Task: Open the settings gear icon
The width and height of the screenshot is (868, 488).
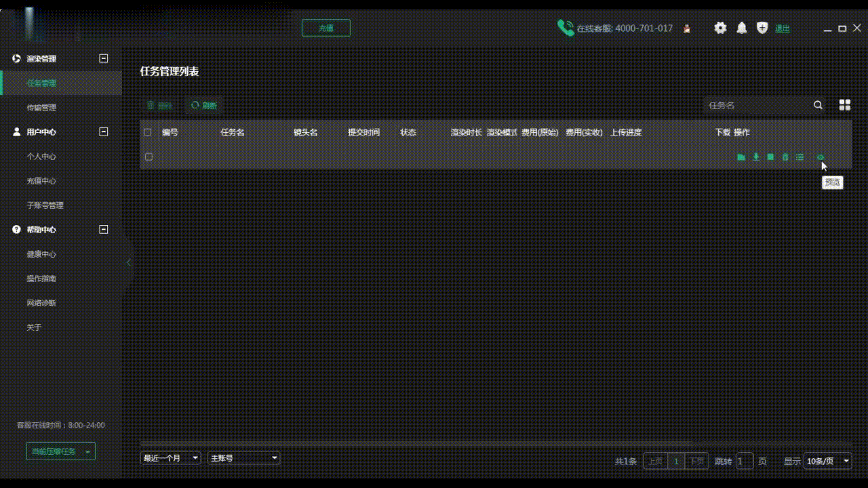Action: pos(720,28)
